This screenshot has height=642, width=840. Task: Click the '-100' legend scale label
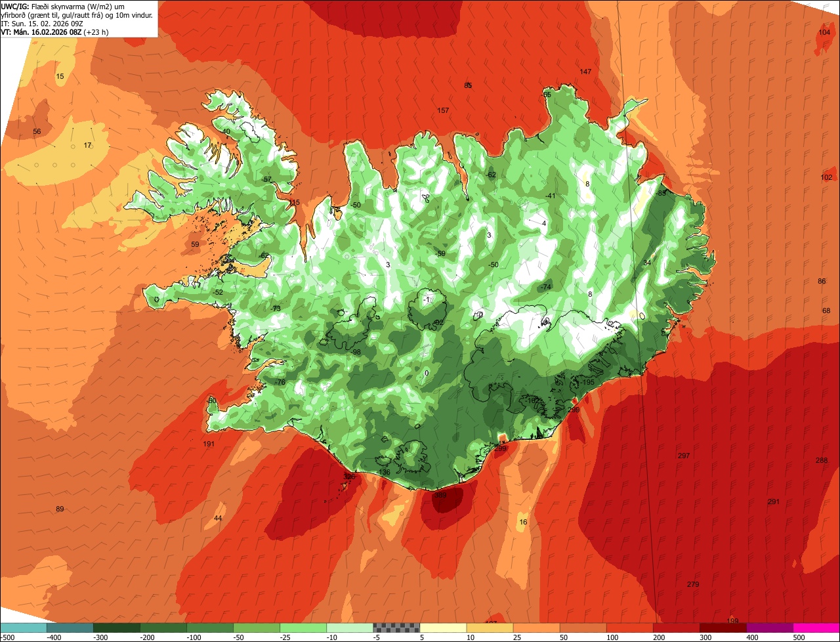coord(192,637)
